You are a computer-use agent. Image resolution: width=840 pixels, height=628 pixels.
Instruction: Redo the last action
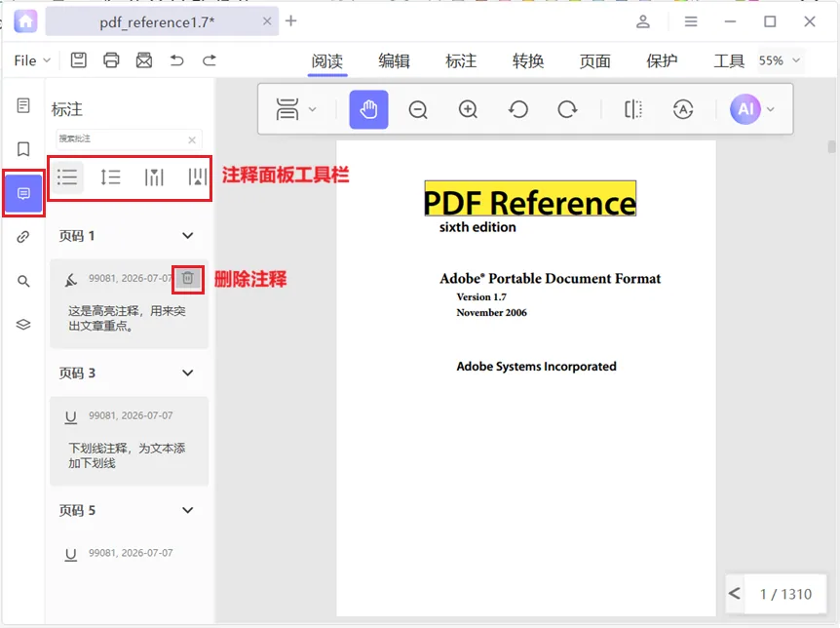210,60
